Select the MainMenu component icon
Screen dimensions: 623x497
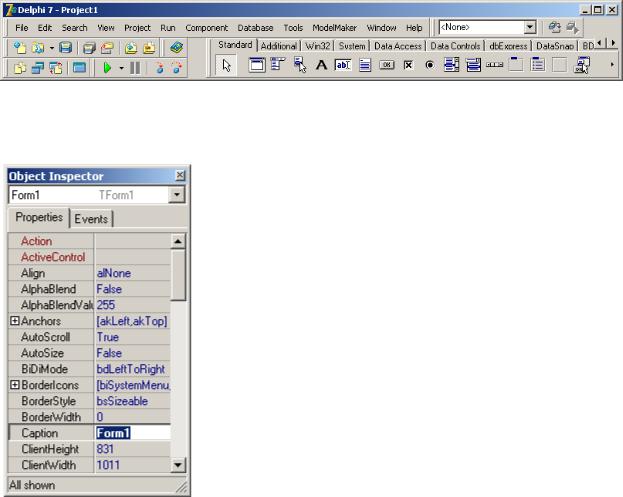click(x=278, y=65)
